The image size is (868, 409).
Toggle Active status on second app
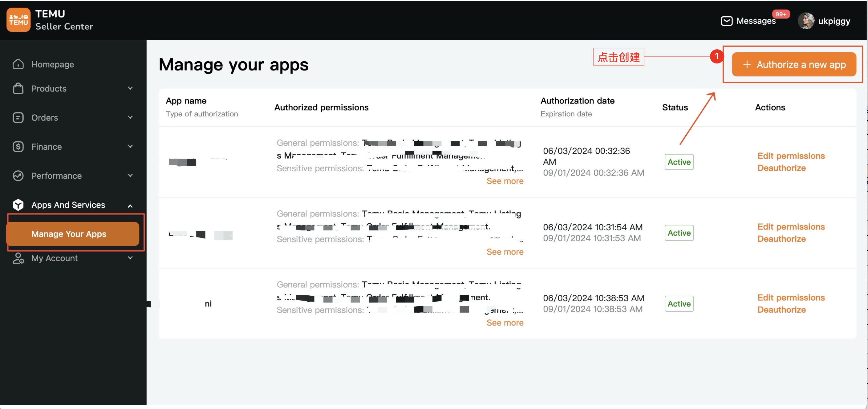(x=679, y=233)
